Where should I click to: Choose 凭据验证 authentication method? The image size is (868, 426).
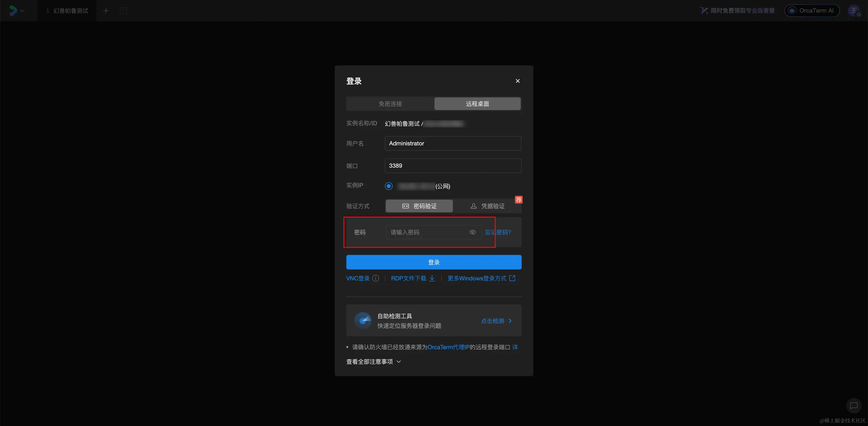point(487,206)
